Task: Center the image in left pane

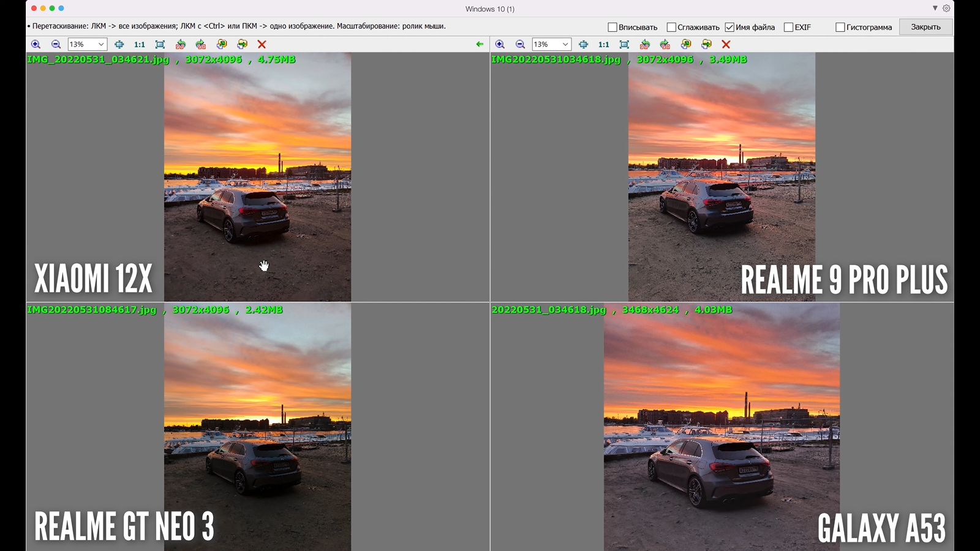Action: pos(119,44)
